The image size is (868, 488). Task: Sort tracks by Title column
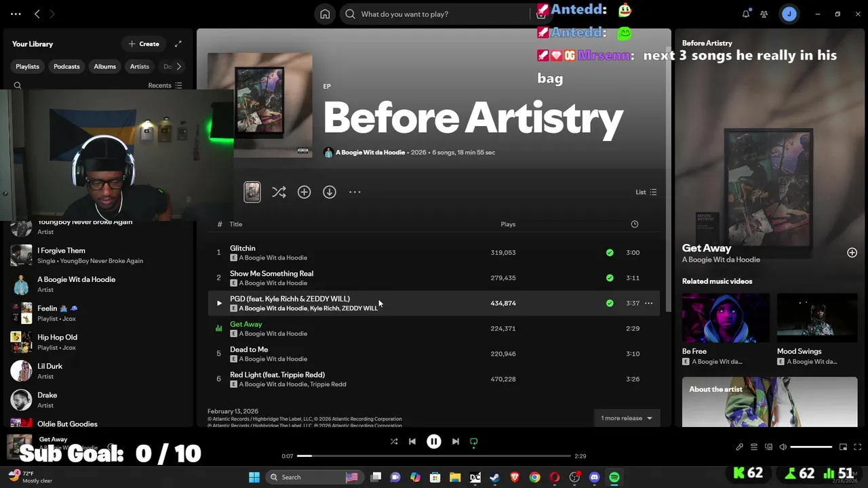pyautogui.click(x=236, y=224)
